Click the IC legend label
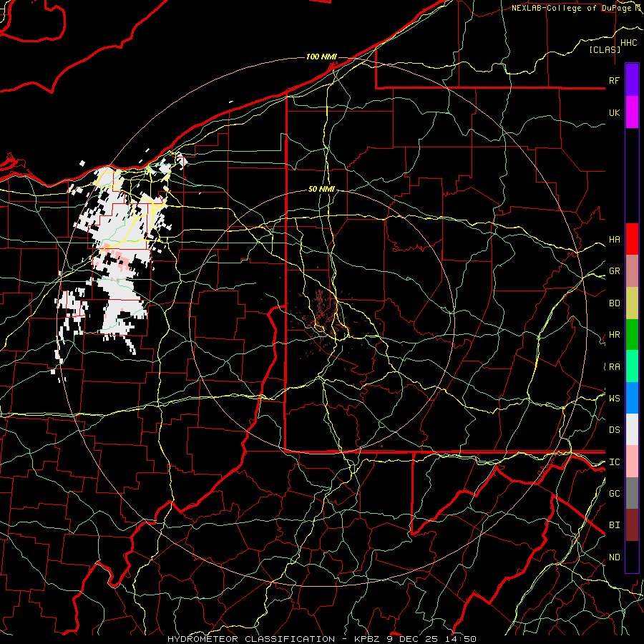Viewport: 644px width, 644px height. click(614, 462)
